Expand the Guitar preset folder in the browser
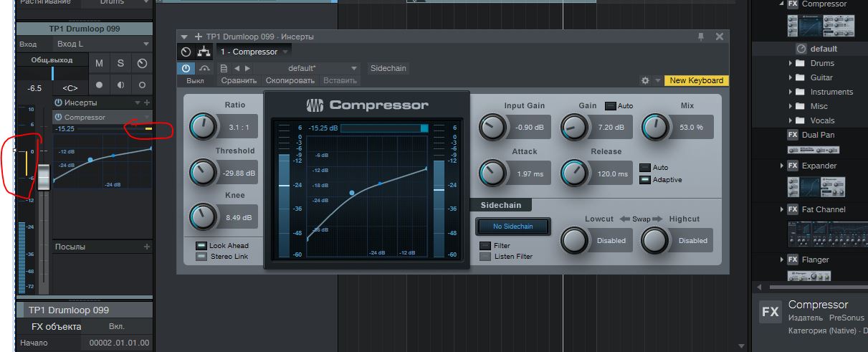The width and height of the screenshot is (868, 352). coord(791,77)
